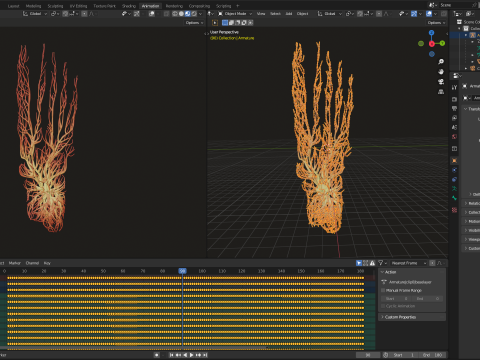Open Global orientation dropdown in left viewport
The width and height of the screenshot is (480, 360).
35,14
